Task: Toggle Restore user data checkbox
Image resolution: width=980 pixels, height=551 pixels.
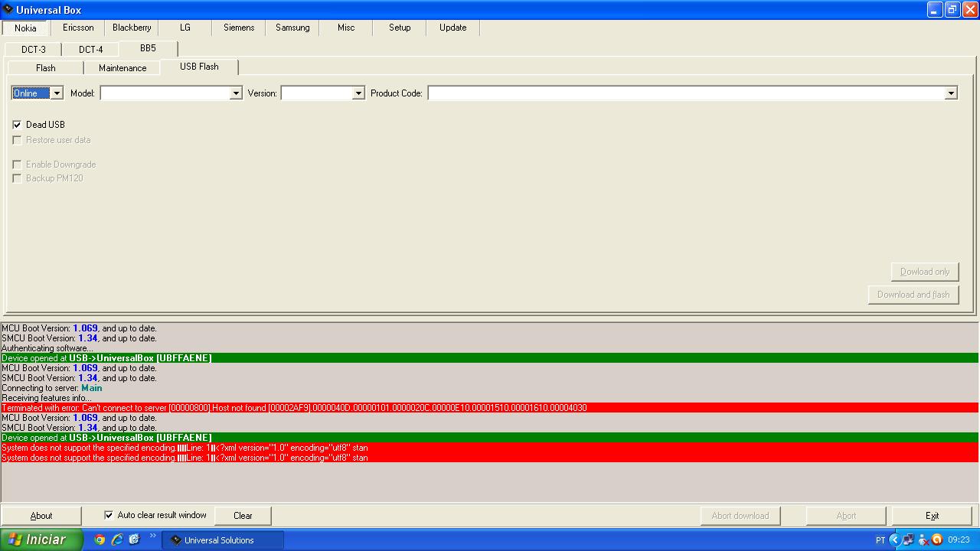Action: pyautogui.click(x=17, y=140)
